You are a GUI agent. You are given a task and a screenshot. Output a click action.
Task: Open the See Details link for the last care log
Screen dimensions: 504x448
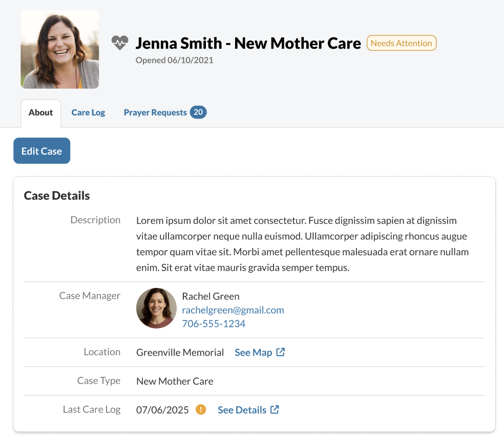tap(242, 410)
